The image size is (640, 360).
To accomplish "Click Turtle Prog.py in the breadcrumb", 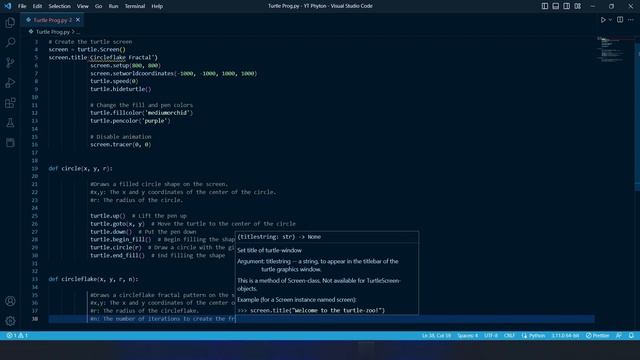I will point(53,31).
